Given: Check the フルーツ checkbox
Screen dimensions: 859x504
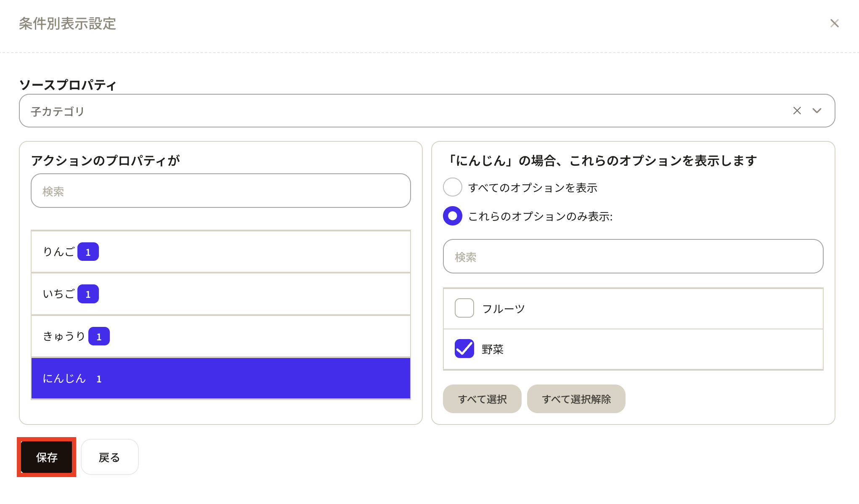Looking at the screenshot, I should coord(464,308).
